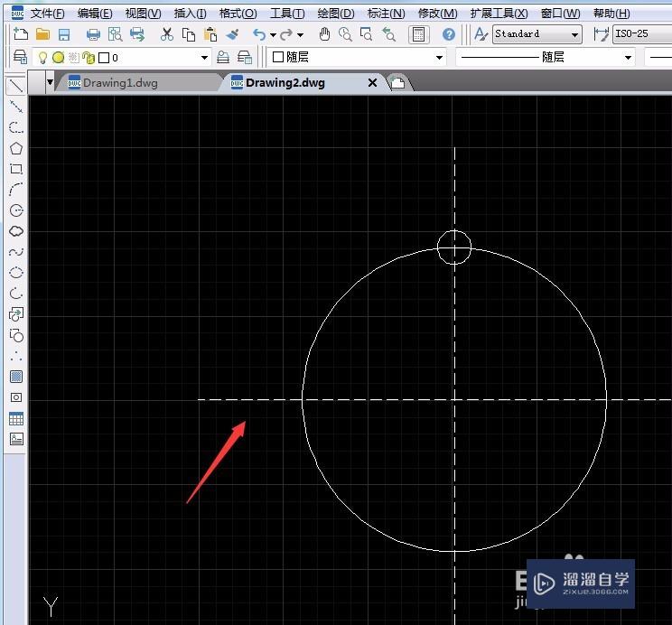Open the undo history dropdown arrow
672x625 pixels.
click(x=273, y=34)
